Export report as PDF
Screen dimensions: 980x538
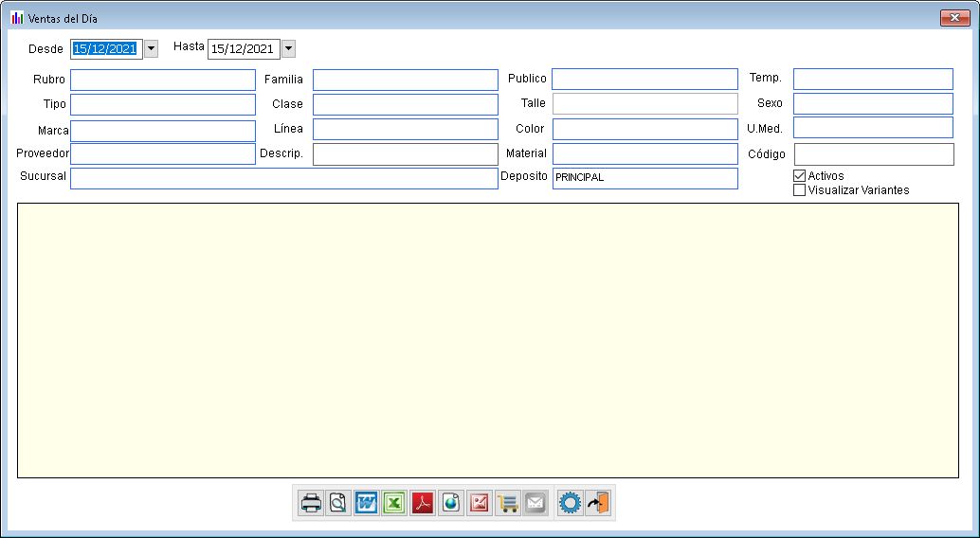(x=423, y=503)
